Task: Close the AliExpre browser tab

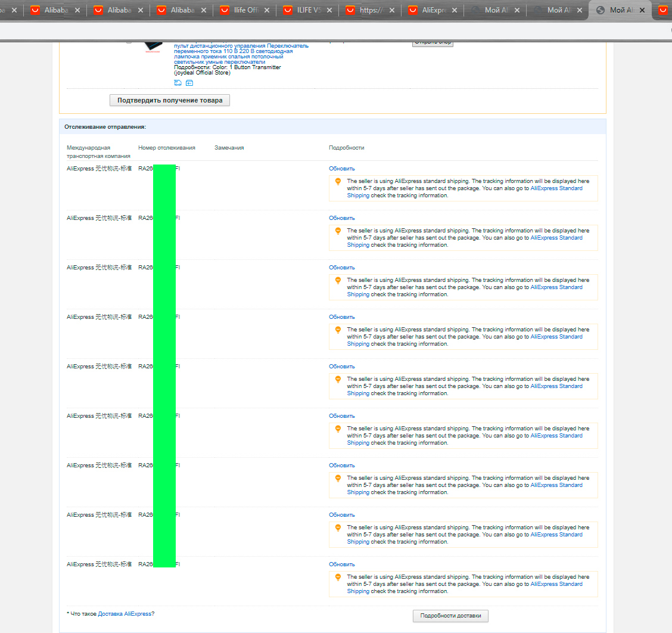Action: pyautogui.click(x=455, y=10)
